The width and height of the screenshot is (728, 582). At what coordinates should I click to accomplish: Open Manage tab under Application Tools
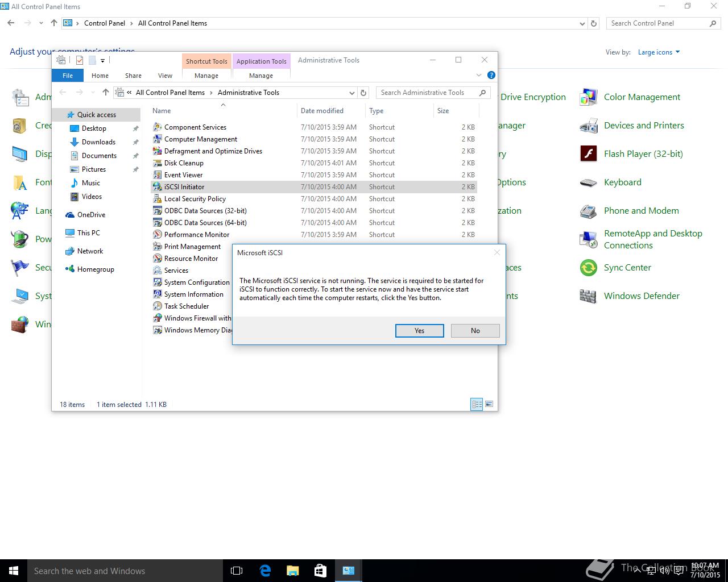[261, 76]
